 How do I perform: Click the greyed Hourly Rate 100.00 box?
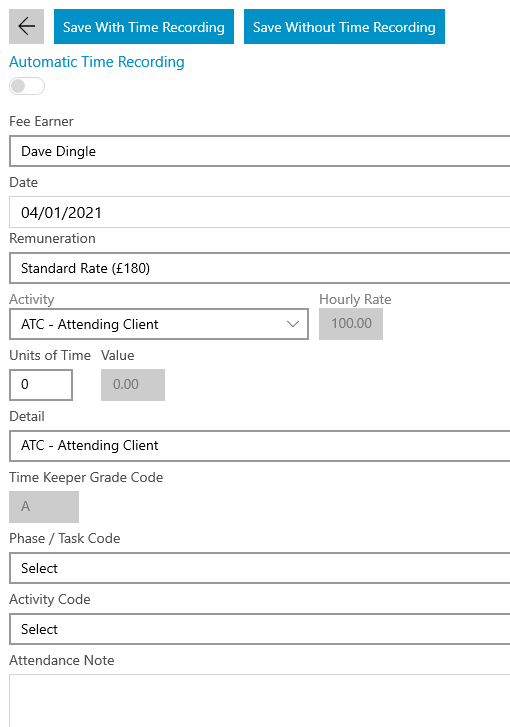(351, 323)
